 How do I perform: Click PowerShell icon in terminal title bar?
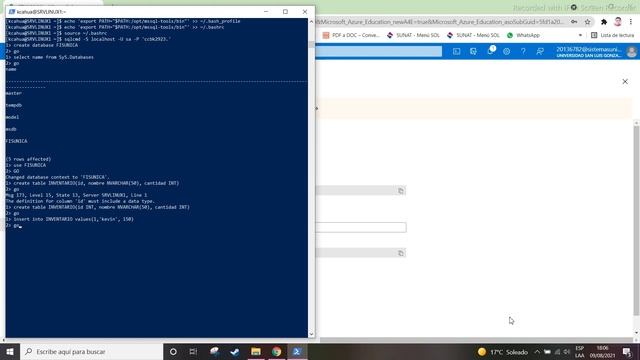click(12, 12)
